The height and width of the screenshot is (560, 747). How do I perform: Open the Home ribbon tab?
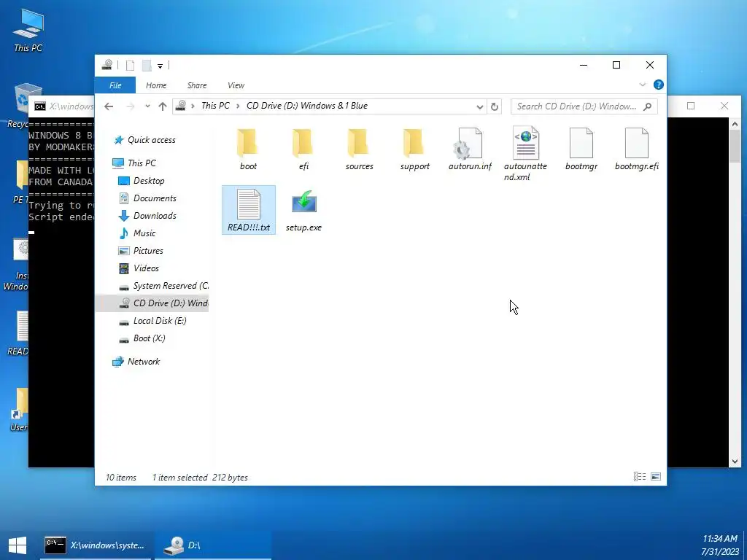tap(156, 85)
